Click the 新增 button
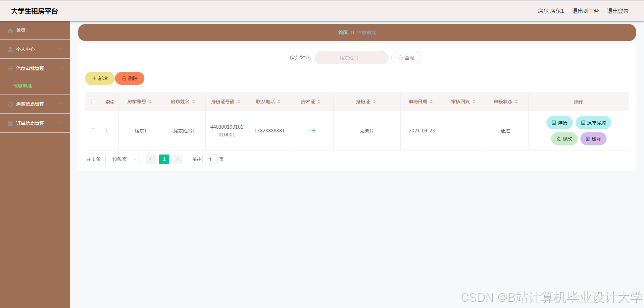 tap(100, 78)
